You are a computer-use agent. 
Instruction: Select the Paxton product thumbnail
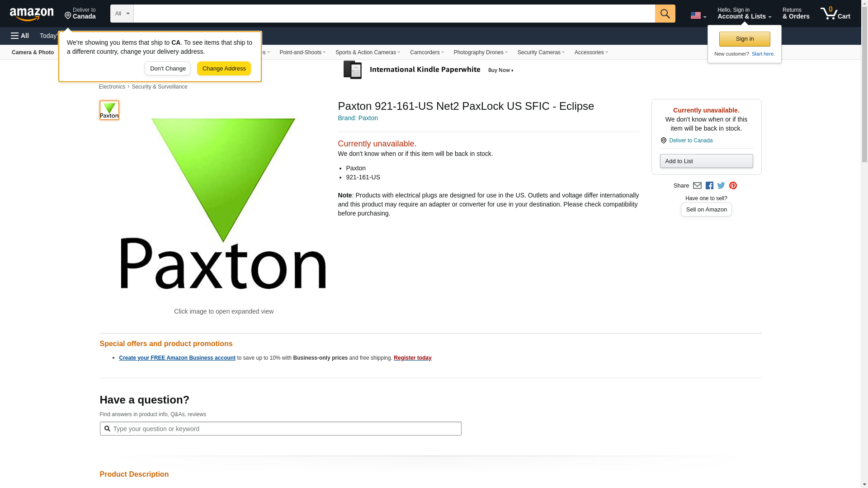coord(109,110)
